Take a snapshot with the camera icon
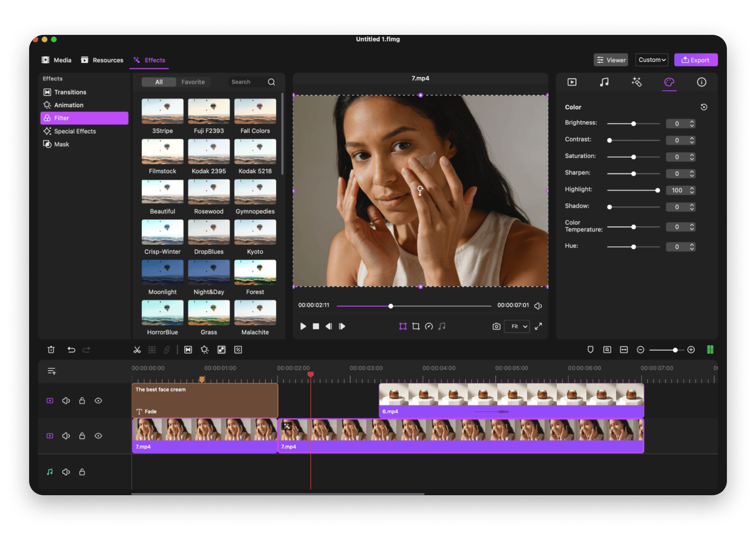Viewport: 756px width, 533px height. (x=496, y=326)
